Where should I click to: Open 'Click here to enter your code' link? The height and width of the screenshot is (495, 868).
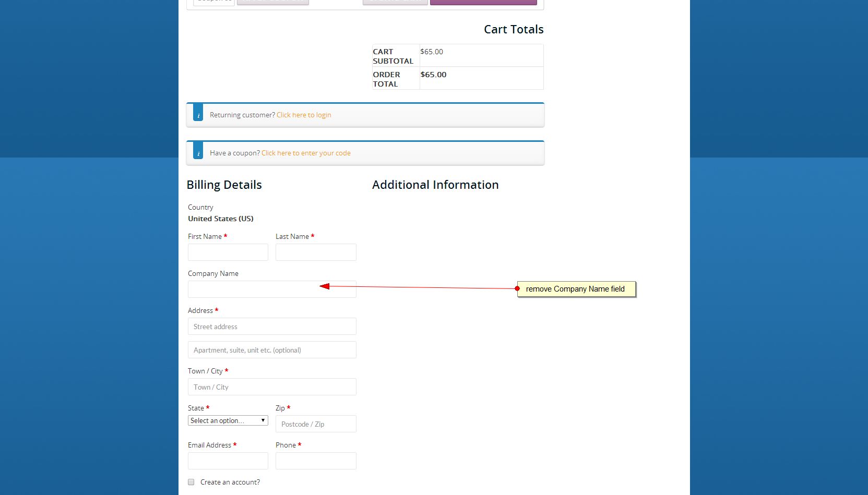pyautogui.click(x=306, y=153)
